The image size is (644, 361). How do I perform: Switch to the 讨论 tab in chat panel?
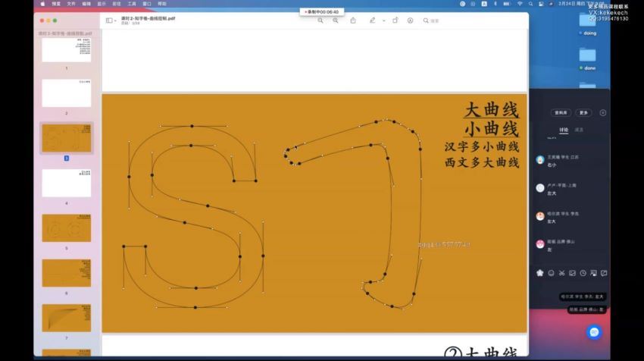pyautogui.click(x=564, y=130)
